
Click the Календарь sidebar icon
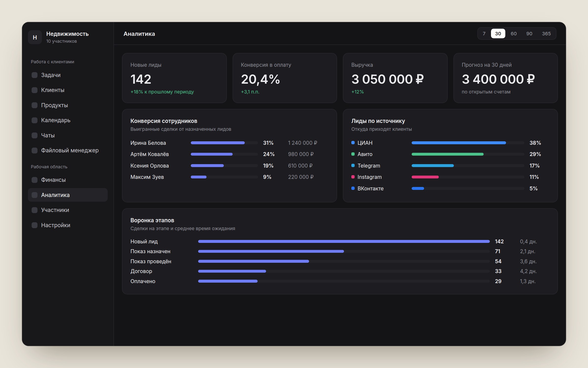click(x=35, y=120)
